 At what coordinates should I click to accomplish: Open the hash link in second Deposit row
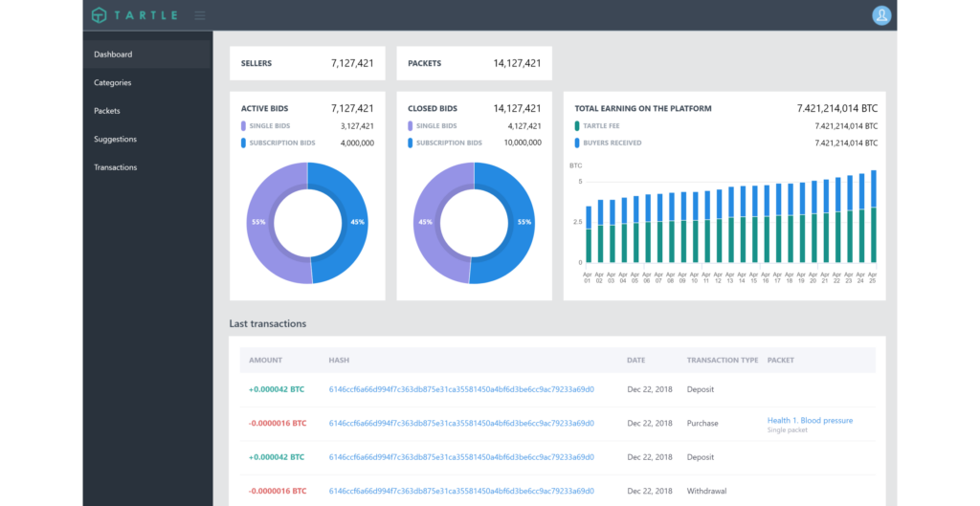point(461,457)
